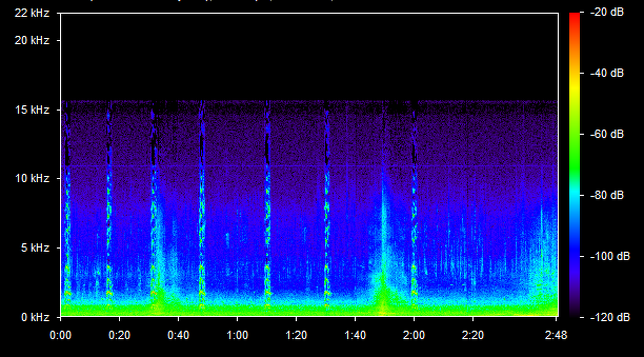This screenshot has height=357, width=644.
Task: Click the faint horizontal line near 11 kHz
Action: pyautogui.click(x=309, y=166)
